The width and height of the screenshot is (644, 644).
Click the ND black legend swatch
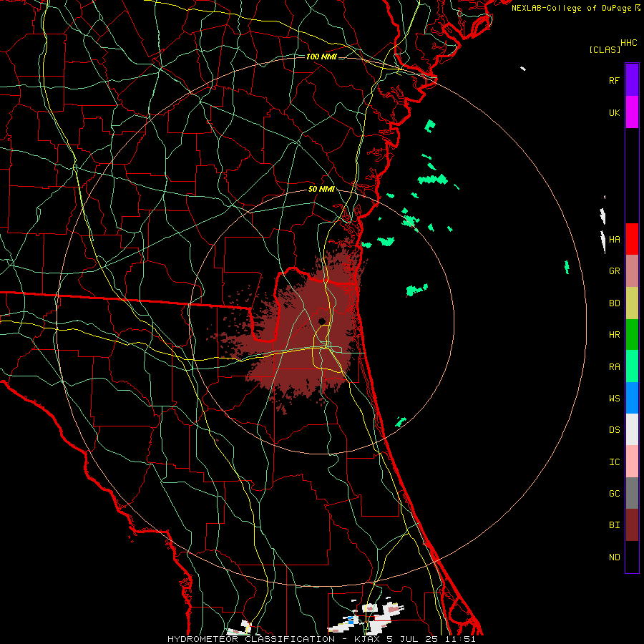click(632, 557)
